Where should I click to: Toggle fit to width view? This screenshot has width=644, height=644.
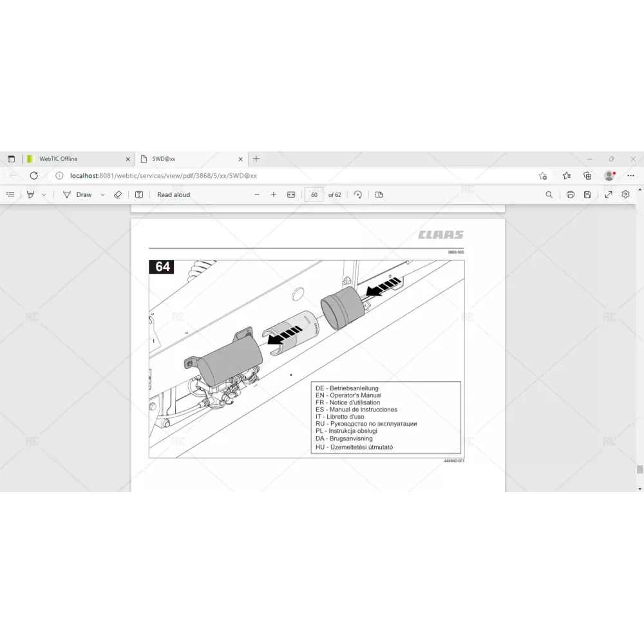291,194
